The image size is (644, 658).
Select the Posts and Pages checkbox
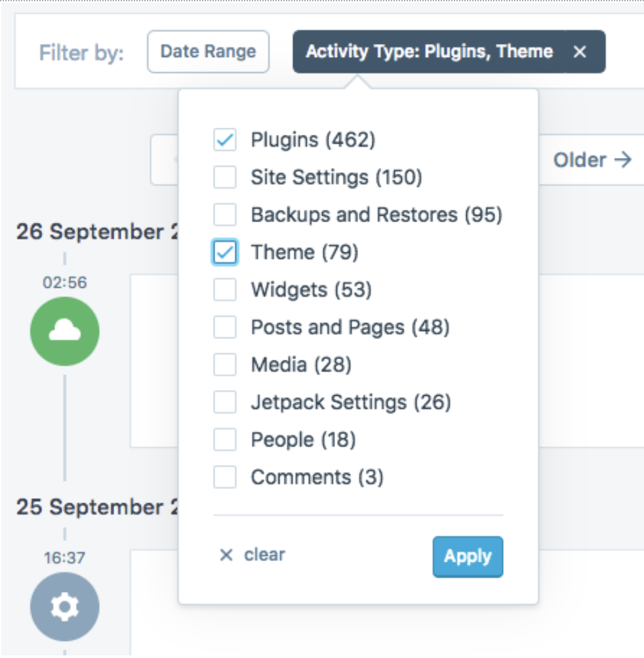(x=225, y=327)
